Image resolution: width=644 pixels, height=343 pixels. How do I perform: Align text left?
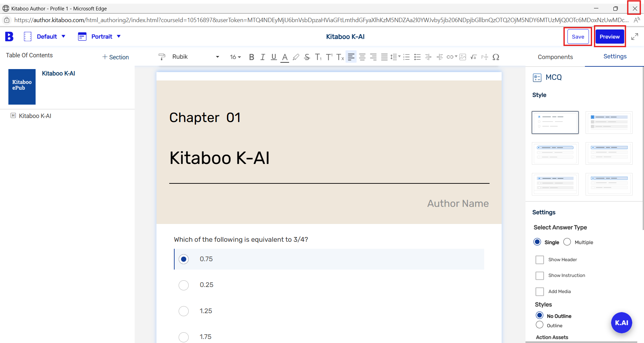tap(351, 57)
